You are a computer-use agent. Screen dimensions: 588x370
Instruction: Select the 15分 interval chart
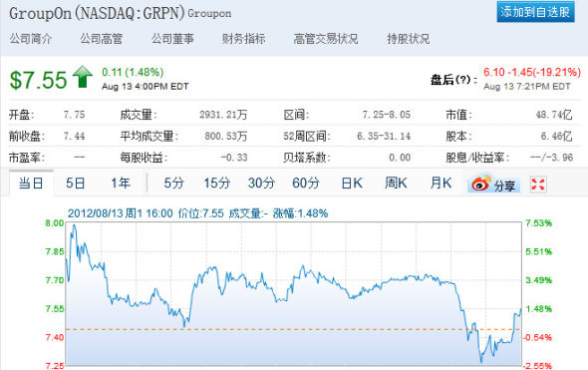(216, 184)
